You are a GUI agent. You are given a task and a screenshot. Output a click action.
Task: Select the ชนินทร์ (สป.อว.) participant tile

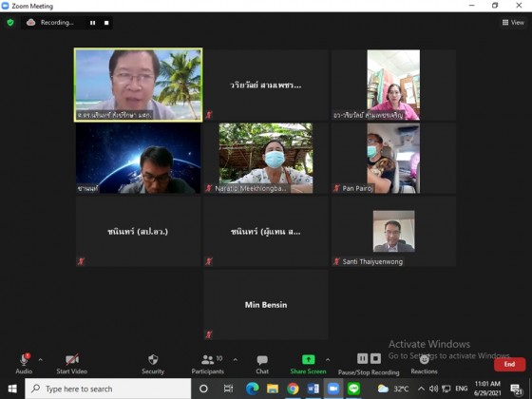click(139, 232)
